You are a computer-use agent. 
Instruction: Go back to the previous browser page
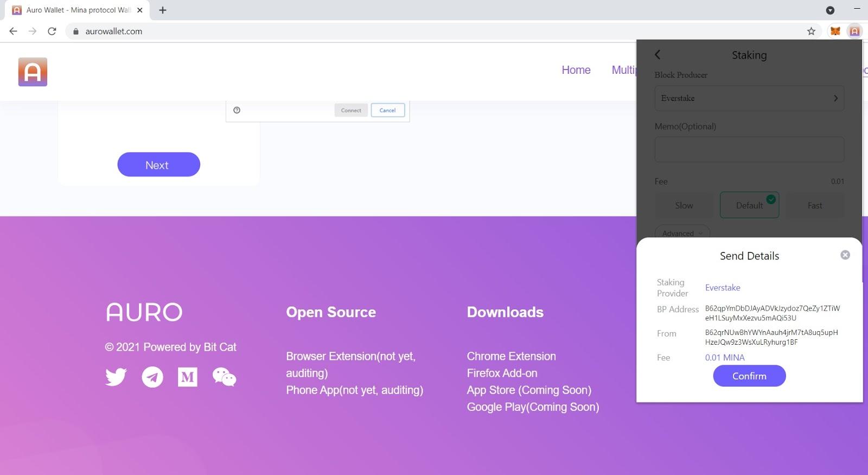(14, 31)
